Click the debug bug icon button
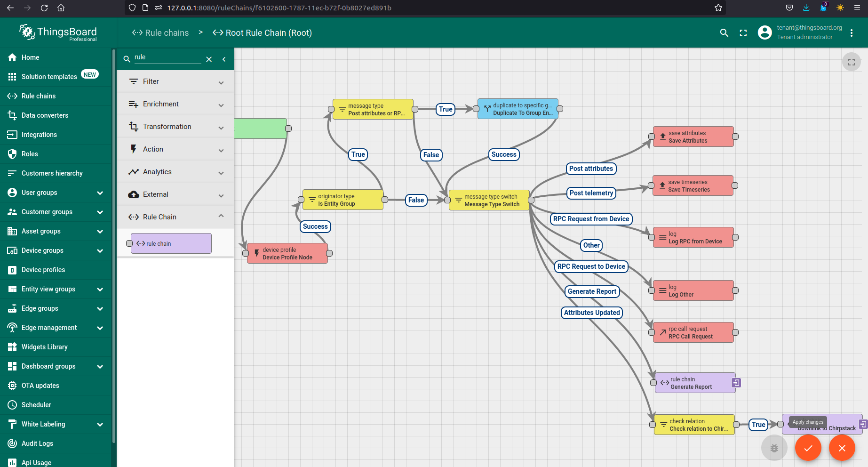This screenshot has height=467, width=868. 774,448
